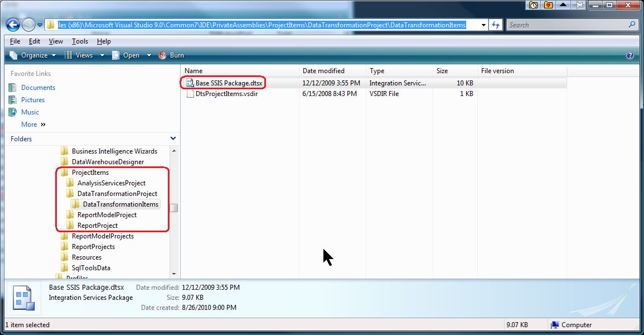This screenshot has width=644, height=335.
Task: Click the blue Help question icon
Action: point(630,55)
